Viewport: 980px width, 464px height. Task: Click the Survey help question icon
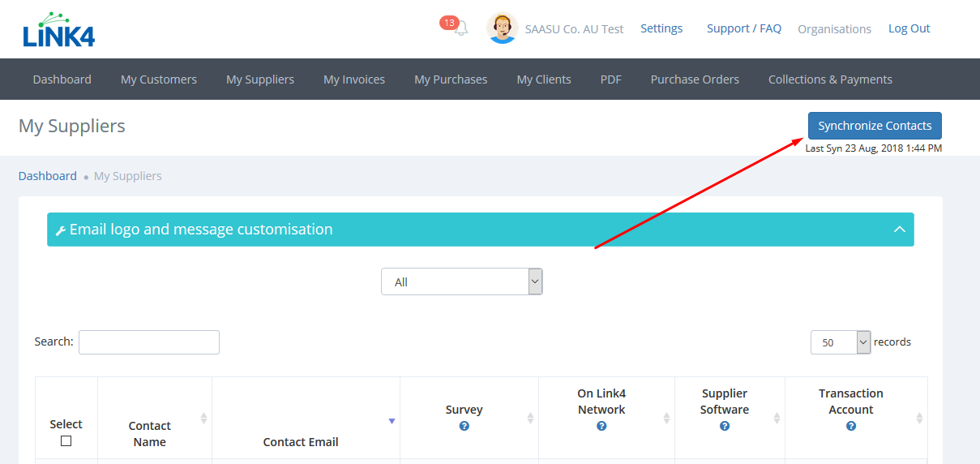[464, 426]
